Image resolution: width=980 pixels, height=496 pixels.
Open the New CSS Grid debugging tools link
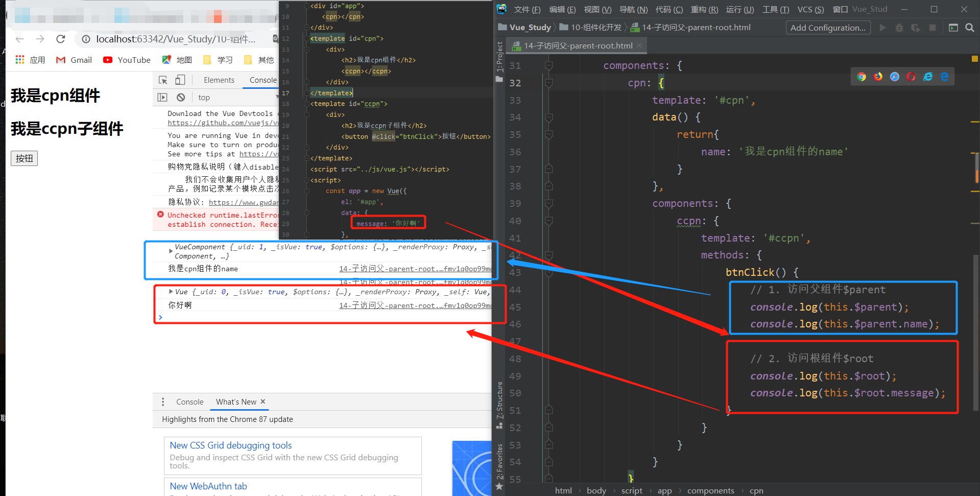coord(231,445)
